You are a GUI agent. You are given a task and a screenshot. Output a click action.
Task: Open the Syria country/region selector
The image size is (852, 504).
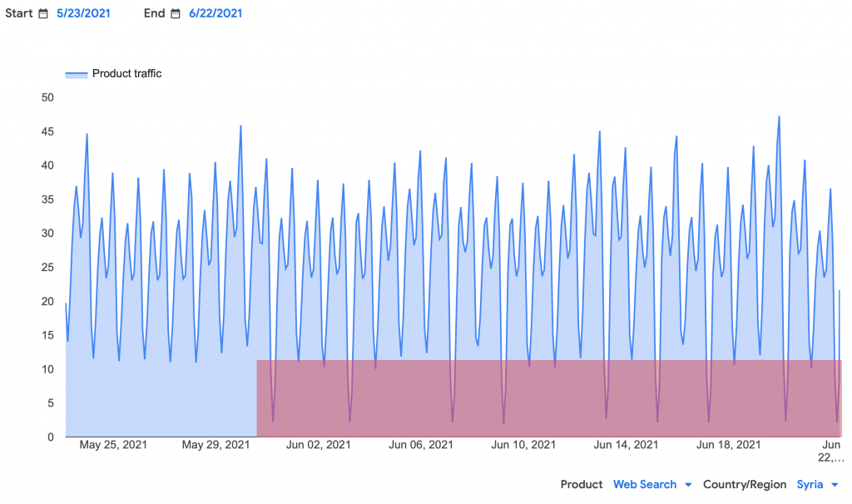pyautogui.click(x=810, y=484)
